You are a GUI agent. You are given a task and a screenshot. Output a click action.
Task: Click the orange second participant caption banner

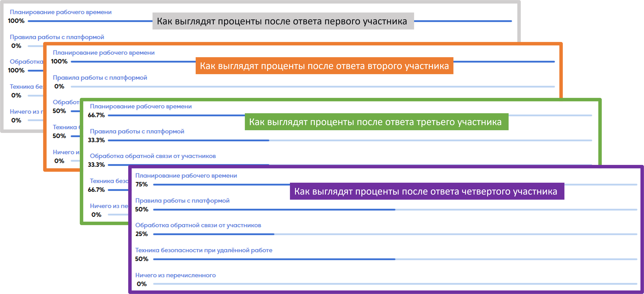click(324, 66)
